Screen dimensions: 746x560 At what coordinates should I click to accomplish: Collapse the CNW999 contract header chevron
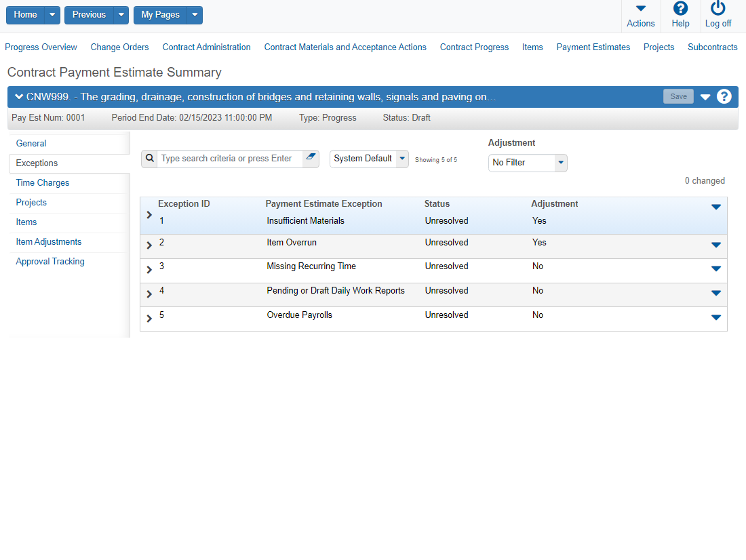19,96
